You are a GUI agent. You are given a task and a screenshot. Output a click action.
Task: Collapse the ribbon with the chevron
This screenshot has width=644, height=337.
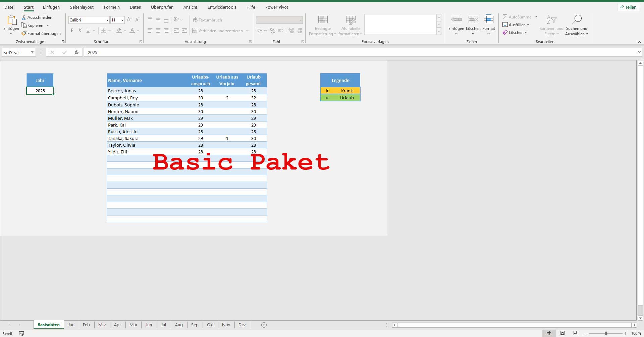pos(639,42)
